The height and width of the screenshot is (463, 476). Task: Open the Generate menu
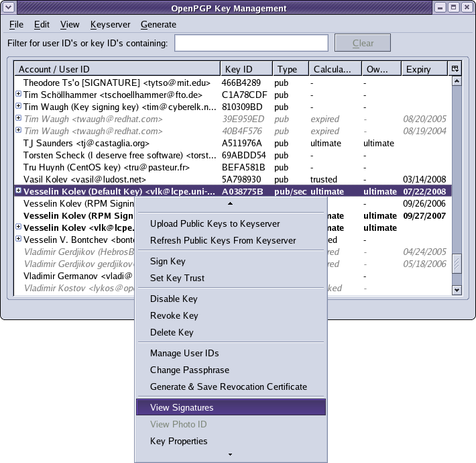[158, 24]
